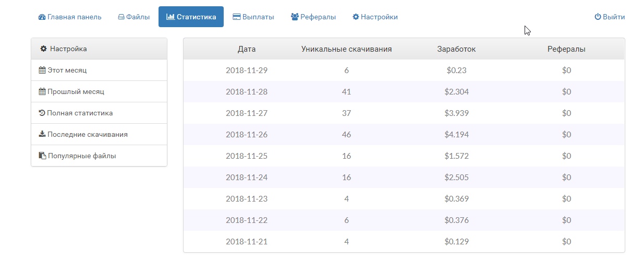Go to Главная панель

[x=70, y=17]
